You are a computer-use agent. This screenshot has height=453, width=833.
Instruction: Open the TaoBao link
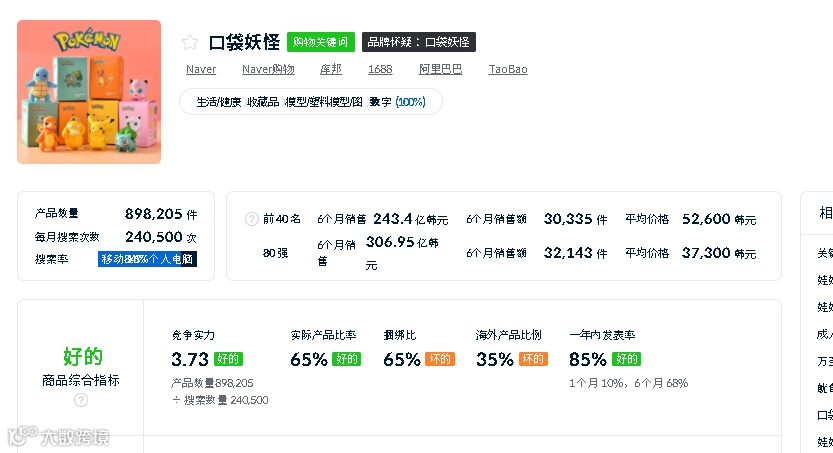(x=508, y=69)
